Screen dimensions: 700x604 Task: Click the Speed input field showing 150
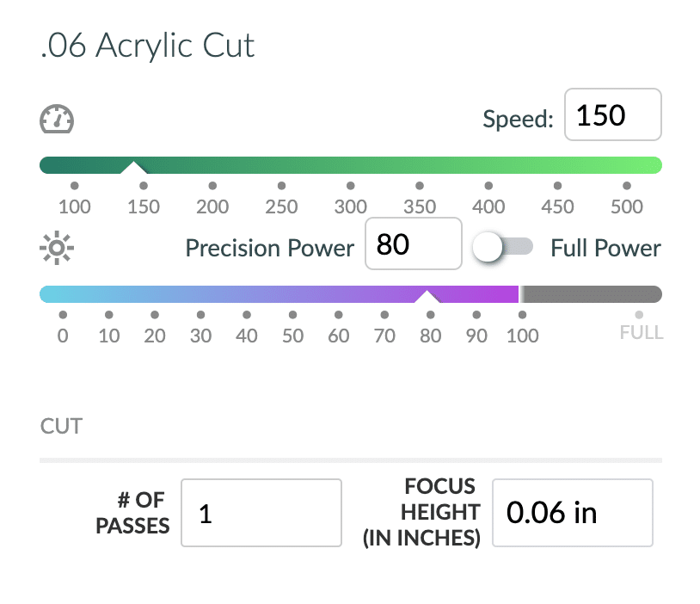612,114
